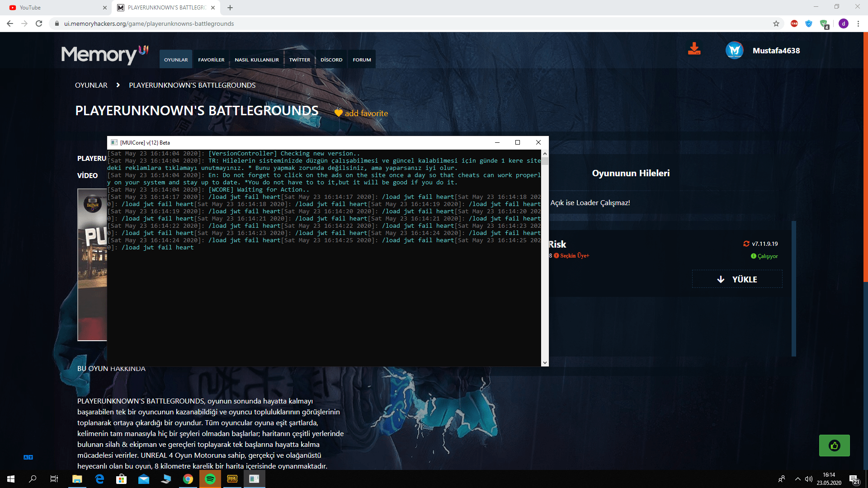This screenshot has height=488, width=868.
Task: Open Spotify from taskbar
Action: pos(210,479)
